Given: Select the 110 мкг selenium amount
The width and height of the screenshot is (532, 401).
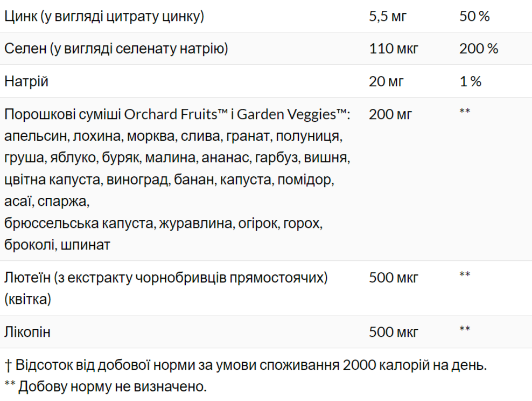Looking at the screenshot, I should [394, 49].
